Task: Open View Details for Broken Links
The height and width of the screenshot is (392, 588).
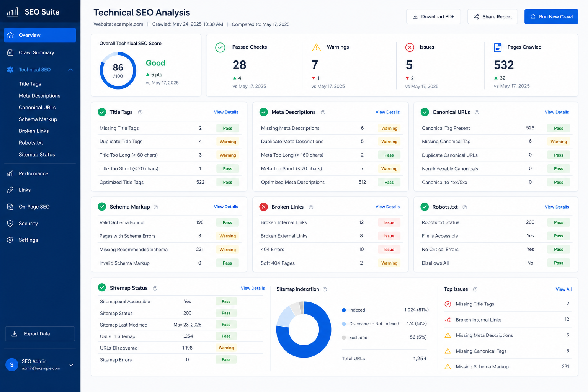Action: [x=387, y=207]
